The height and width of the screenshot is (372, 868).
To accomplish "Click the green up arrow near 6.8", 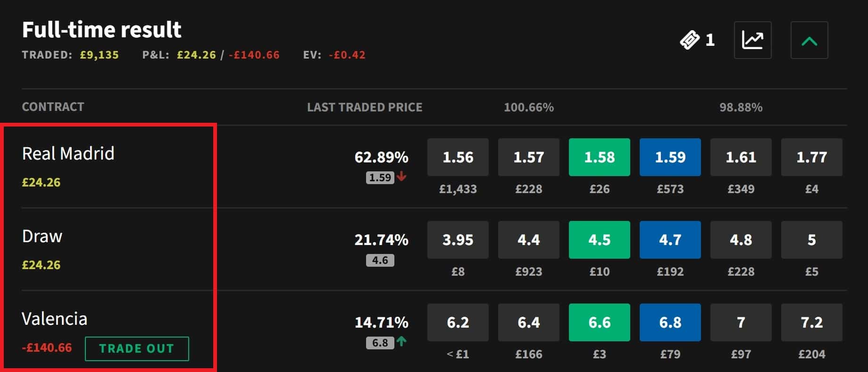I will tap(401, 341).
